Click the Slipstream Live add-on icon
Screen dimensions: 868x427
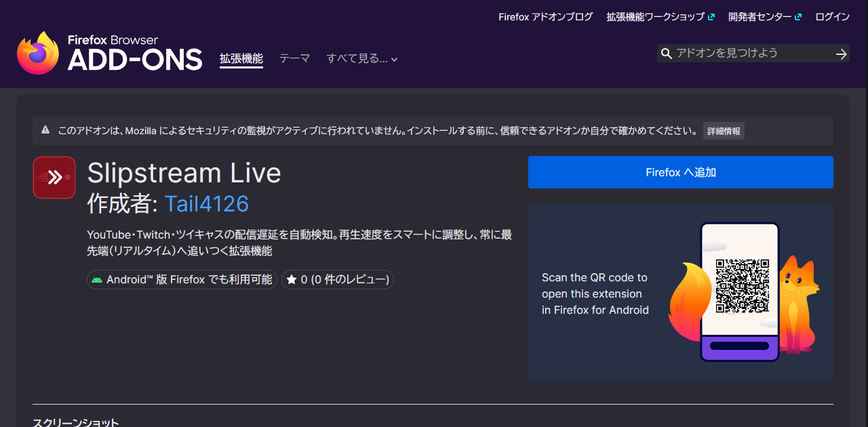[x=54, y=178]
